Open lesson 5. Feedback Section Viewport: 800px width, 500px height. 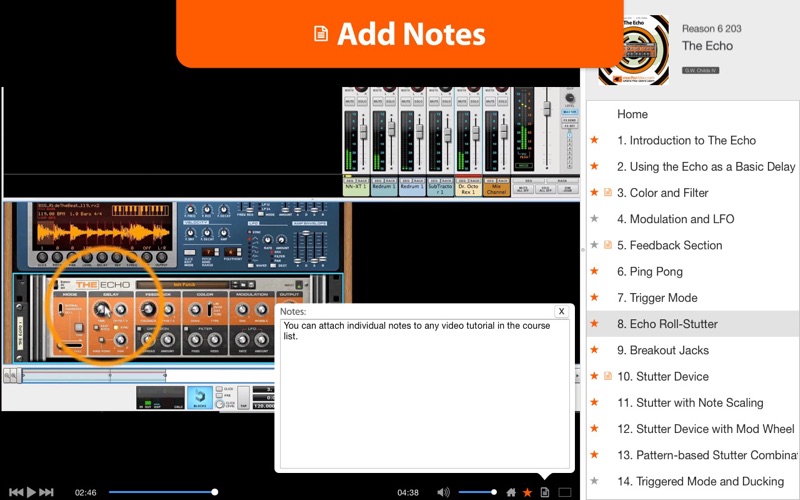pos(669,245)
